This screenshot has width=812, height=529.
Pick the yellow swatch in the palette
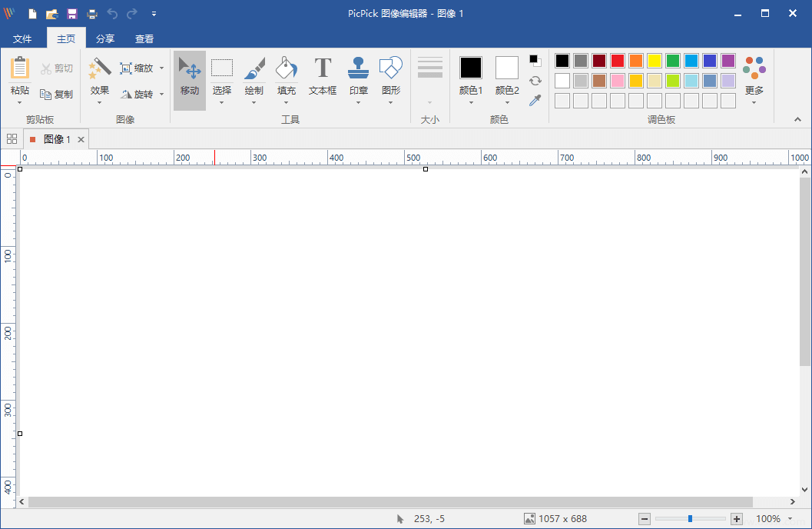click(655, 61)
